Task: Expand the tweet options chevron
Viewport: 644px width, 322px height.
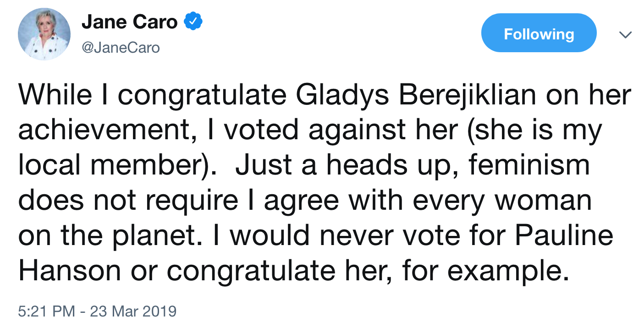Action: (x=625, y=34)
